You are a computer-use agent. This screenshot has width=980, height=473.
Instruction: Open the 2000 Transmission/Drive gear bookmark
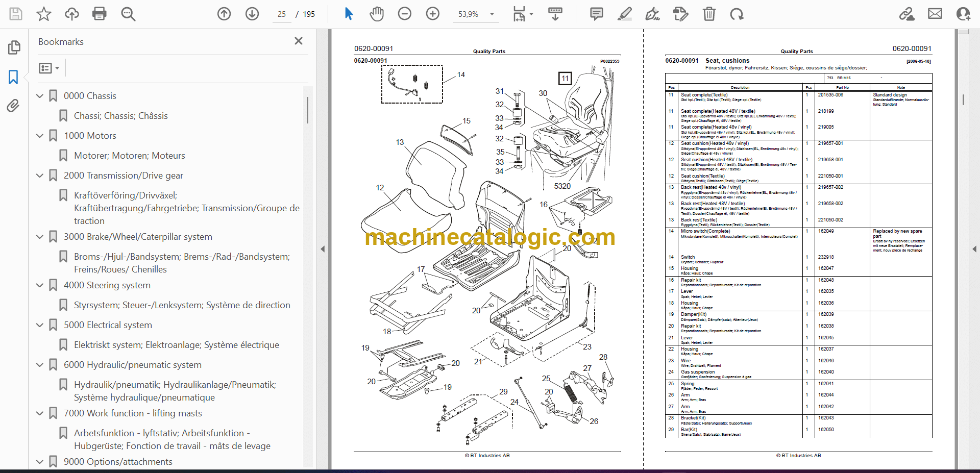pyautogui.click(x=124, y=176)
